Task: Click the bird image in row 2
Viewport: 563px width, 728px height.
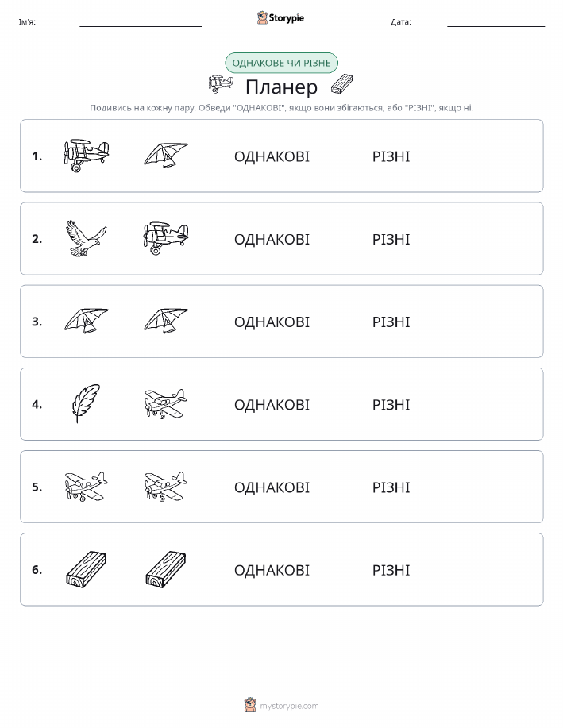Action: [x=86, y=239]
